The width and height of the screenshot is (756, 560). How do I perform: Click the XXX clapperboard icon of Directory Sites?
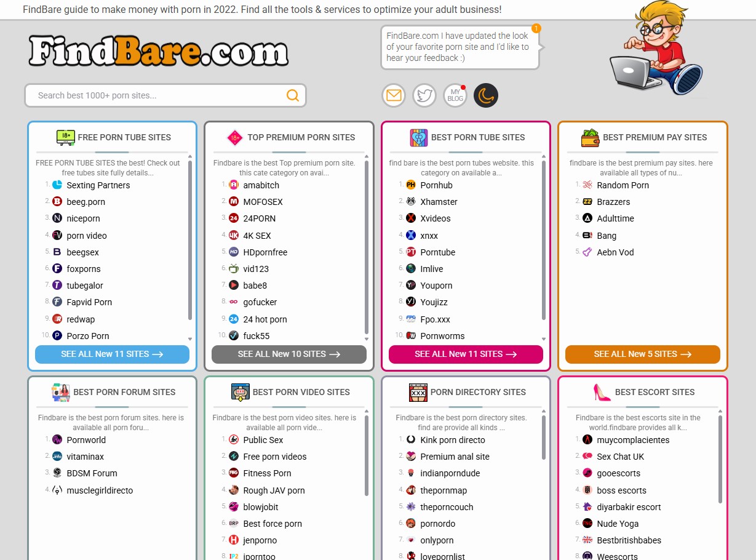(x=418, y=392)
